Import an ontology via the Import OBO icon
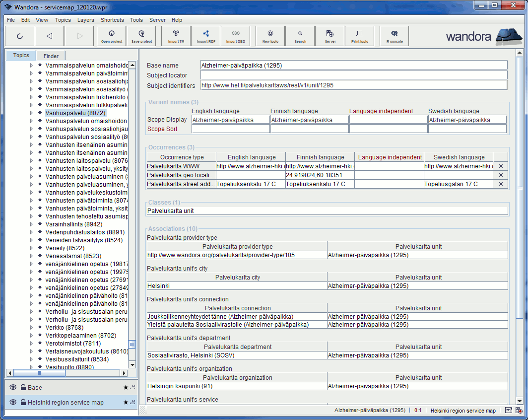The image size is (528, 420). point(235,35)
